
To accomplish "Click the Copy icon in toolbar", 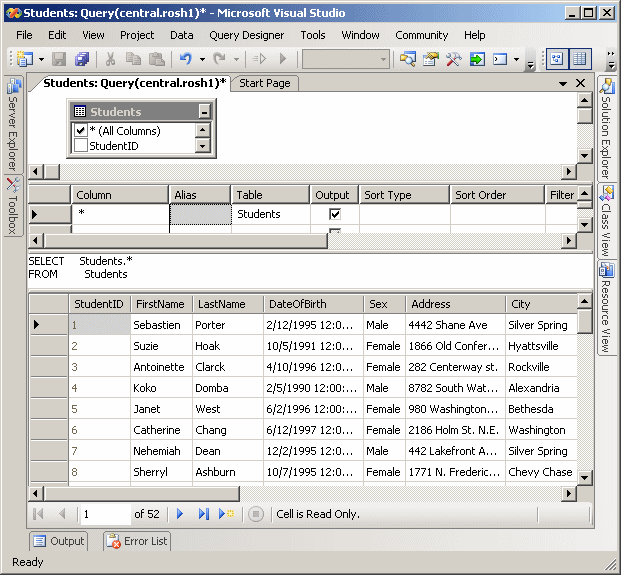I will [133, 59].
